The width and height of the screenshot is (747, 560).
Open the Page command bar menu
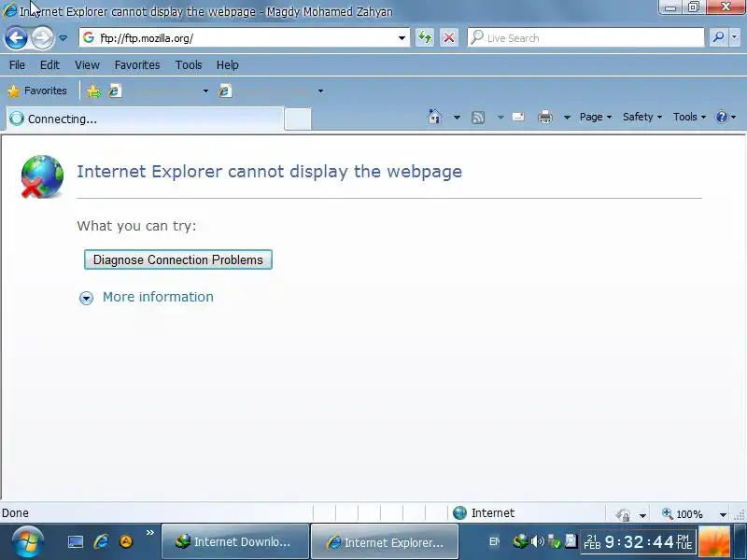pyautogui.click(x=596, y=118)
